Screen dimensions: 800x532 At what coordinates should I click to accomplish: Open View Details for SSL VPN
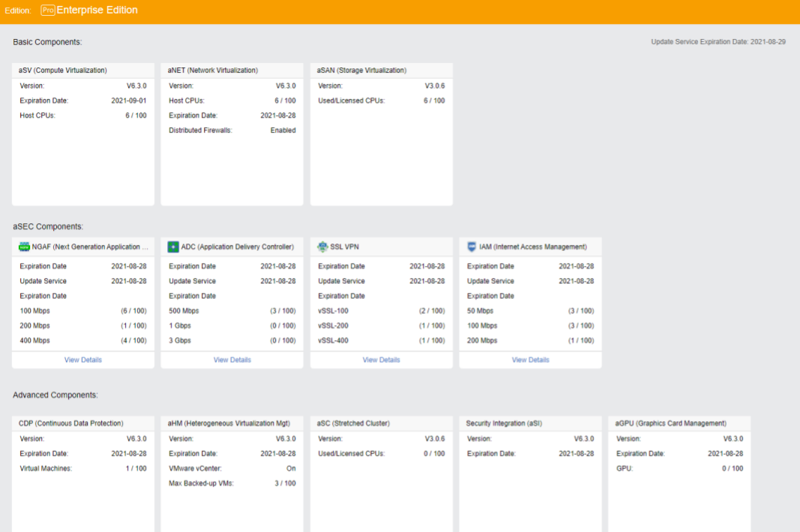381,360
